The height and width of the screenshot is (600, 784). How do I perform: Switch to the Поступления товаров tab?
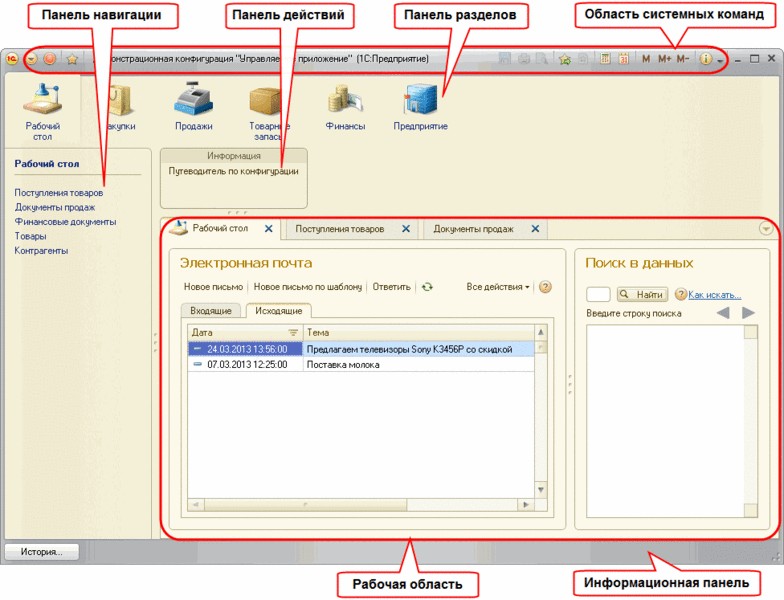tap(340, 229)
